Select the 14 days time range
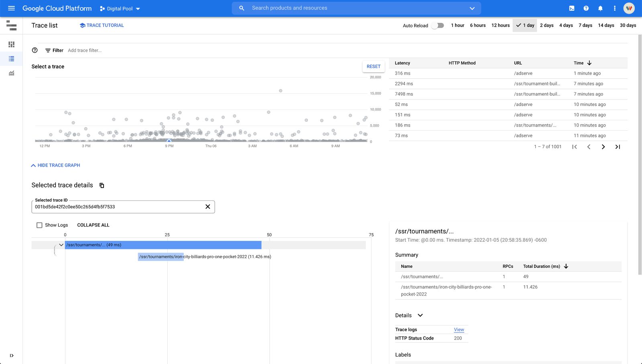This screenshot has width=642, height=364. pos(606,25)
